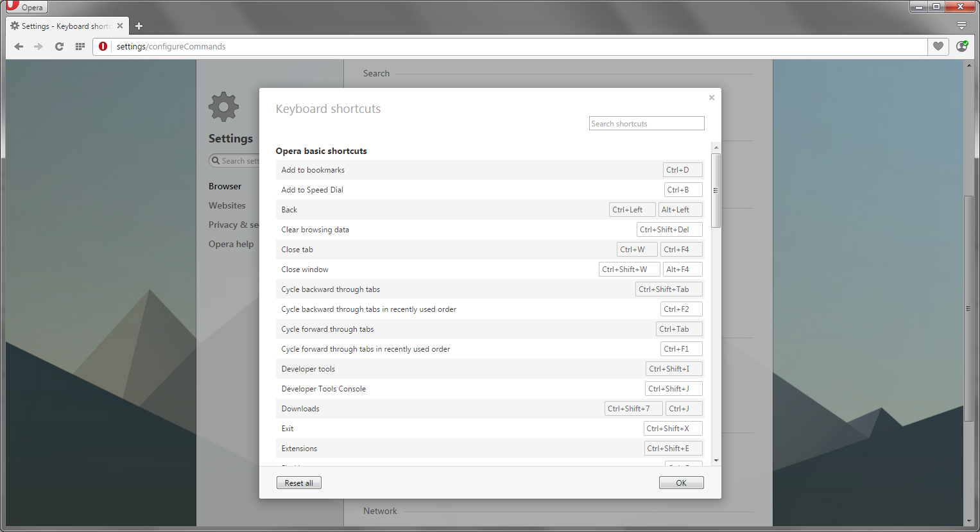
Task: Open a new tab with the plus button
Action: pos(139,26)
